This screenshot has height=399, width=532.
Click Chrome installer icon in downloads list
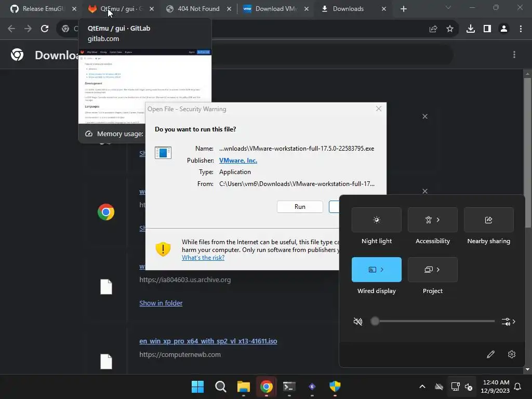pyautogui.click(x=106, y=212)
